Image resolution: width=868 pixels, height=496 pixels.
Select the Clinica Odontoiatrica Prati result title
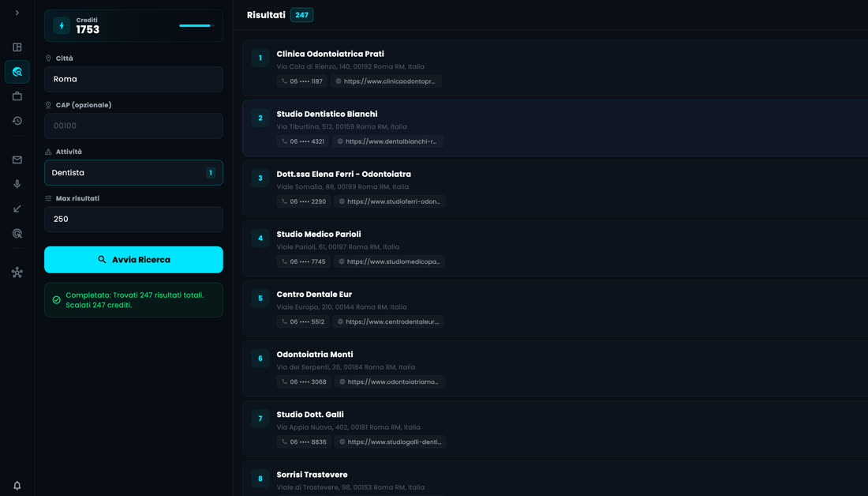point(330,54)
